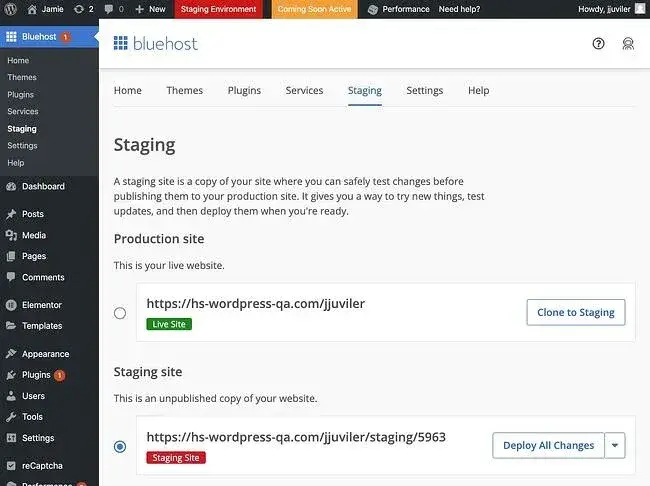This screenshot has height=486, width=650.
Task: Open Help in the Bluehost sidebar submenu
Action: (16, 163)
